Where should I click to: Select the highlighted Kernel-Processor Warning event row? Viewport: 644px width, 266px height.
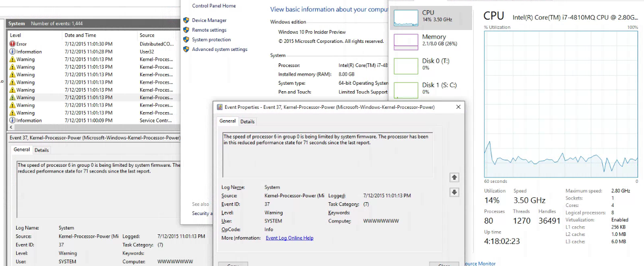pos(93,98)
